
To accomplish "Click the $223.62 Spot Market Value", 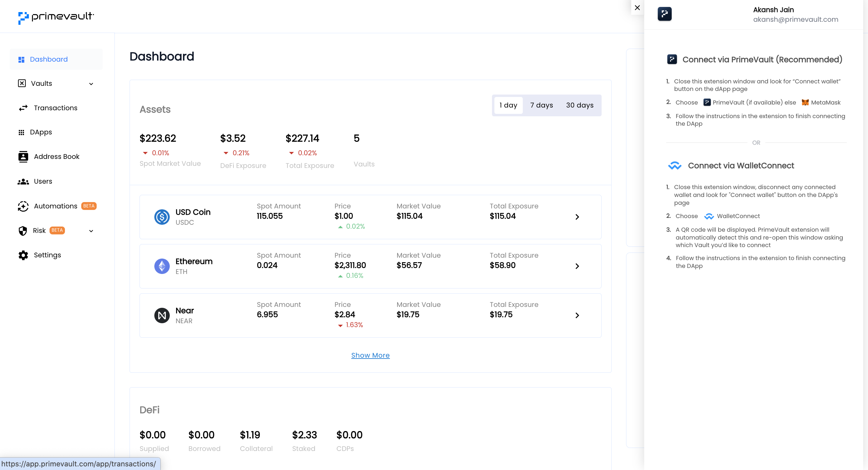I will (x=158, y=138).
